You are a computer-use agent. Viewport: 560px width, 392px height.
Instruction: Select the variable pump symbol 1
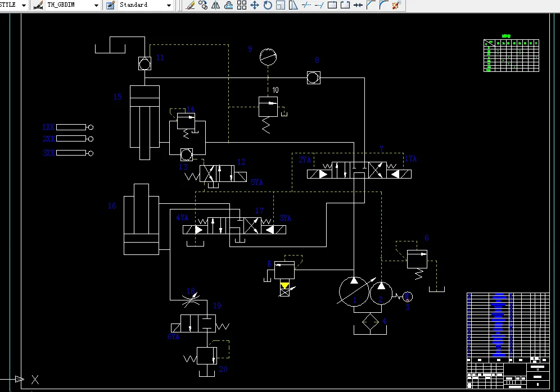pos(354,291)
